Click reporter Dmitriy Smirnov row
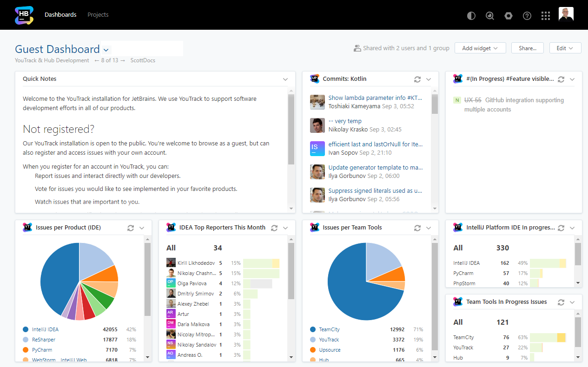The height and width of the screenshot is (367, 588). tap(223, 294)
